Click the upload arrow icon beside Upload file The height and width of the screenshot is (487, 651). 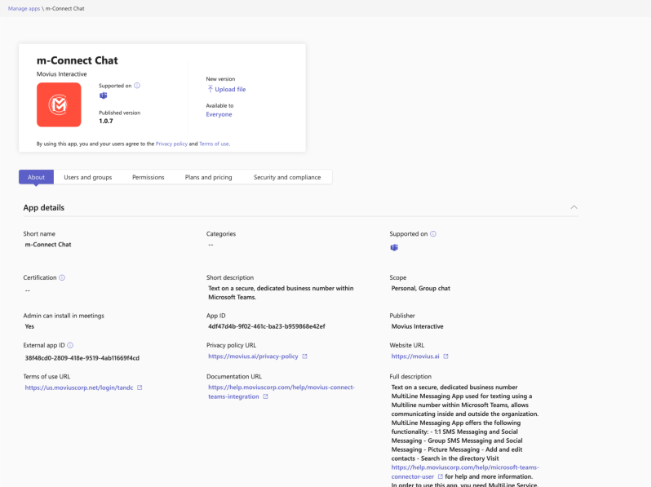coord(210,89)
